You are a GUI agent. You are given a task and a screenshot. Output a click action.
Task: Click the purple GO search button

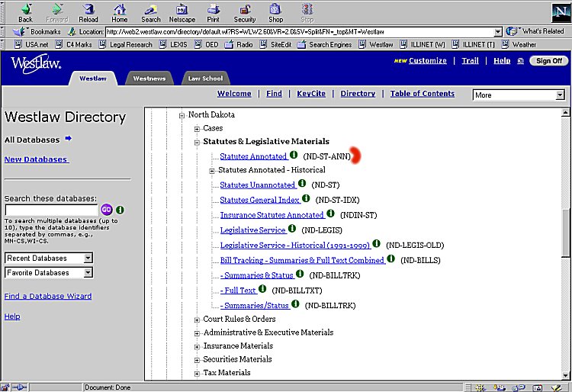(107, 209)
